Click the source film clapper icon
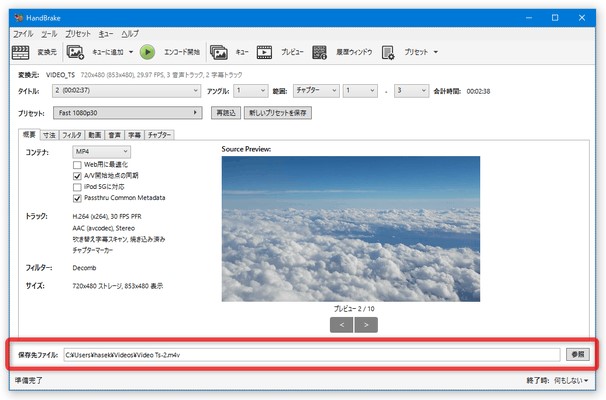Screen dimensions: 606x400 (x=22, y=52)
